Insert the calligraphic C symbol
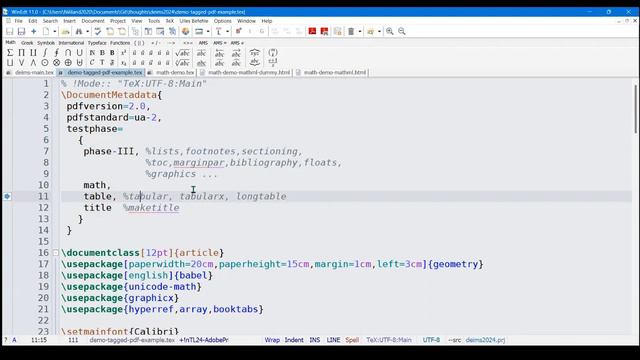640x360 pixels. [92, 63]
